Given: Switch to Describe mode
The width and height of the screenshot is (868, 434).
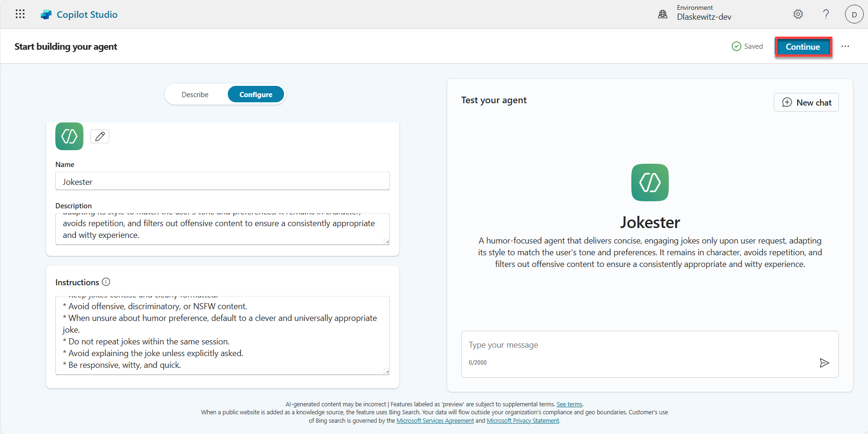Looking at the screenshot, I should 195,94.
